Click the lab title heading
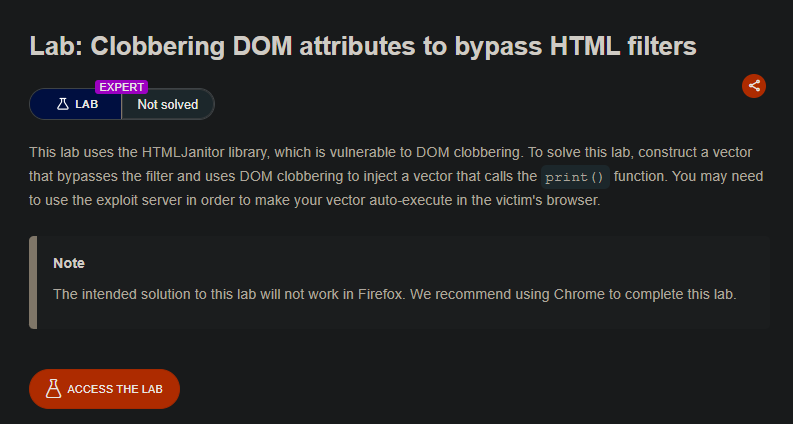Screen dimensions: 793x424 tap(363, 46)
